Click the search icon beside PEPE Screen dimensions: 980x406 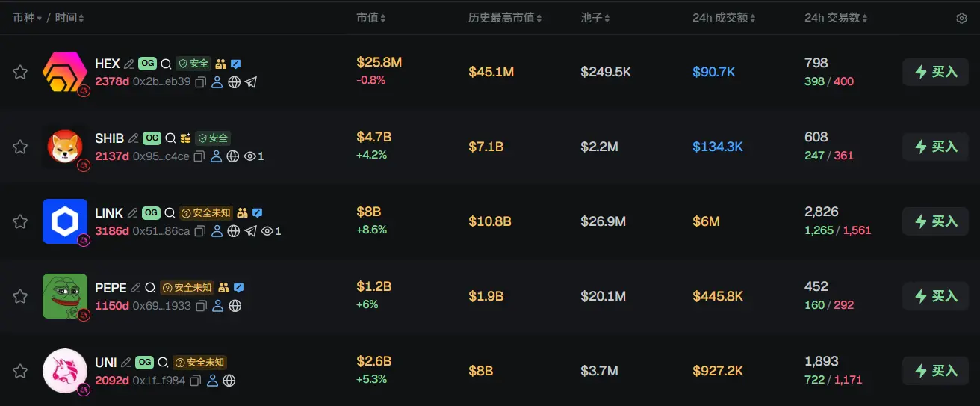pyautogui.click(x=150, y=288)
